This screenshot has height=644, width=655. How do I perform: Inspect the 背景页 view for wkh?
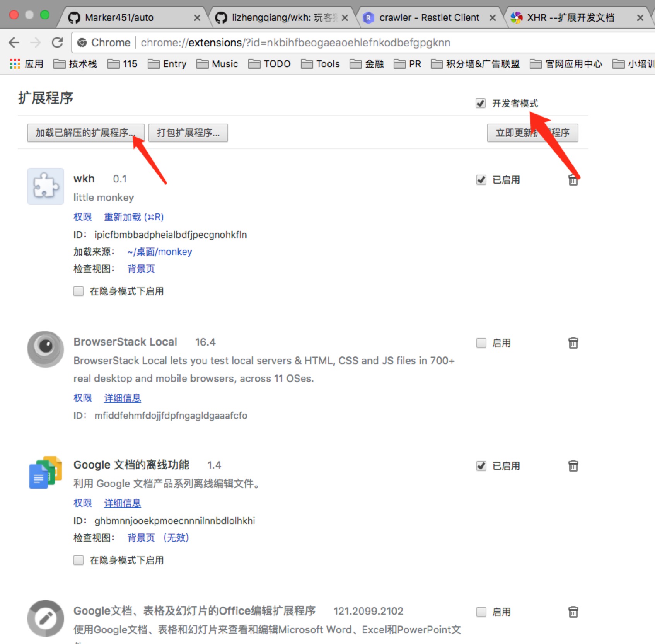click(x=141, y=269)
